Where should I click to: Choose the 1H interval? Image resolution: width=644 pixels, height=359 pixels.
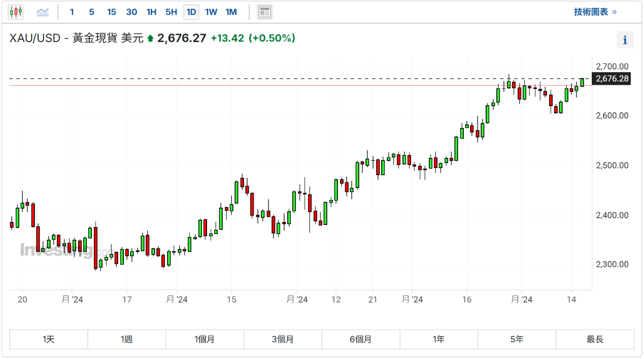click(x=151, y=12)
